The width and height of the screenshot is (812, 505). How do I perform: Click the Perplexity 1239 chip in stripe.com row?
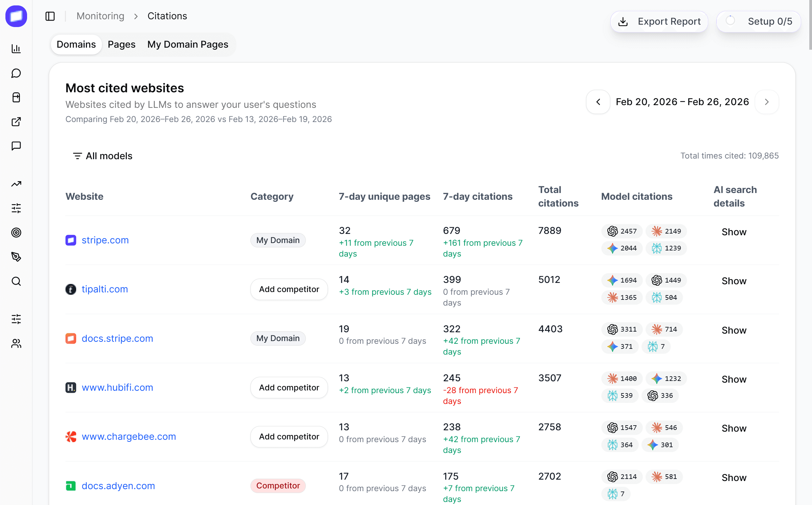coord(666,248)
